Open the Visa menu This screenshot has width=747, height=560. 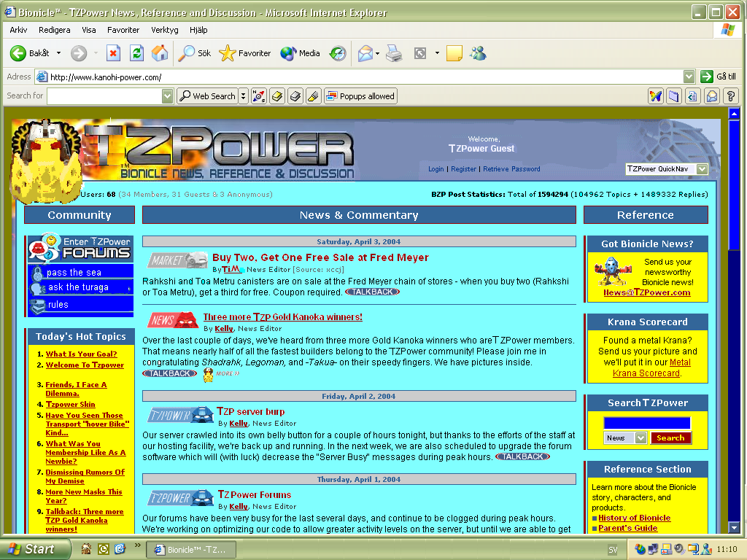point(88,30)
